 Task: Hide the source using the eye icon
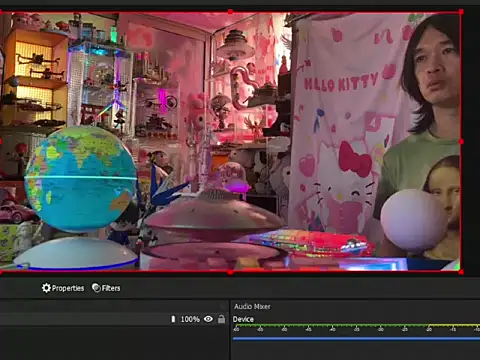[208, 319]
